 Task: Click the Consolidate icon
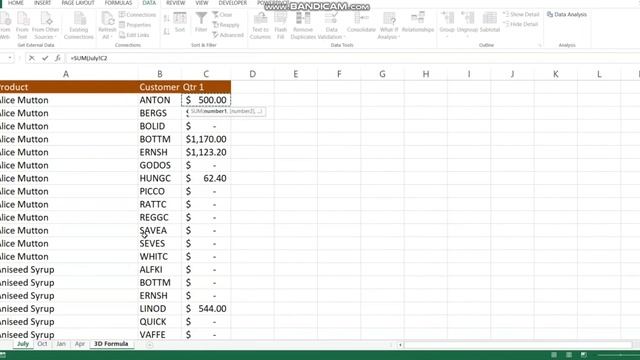(x=361, y=22)
